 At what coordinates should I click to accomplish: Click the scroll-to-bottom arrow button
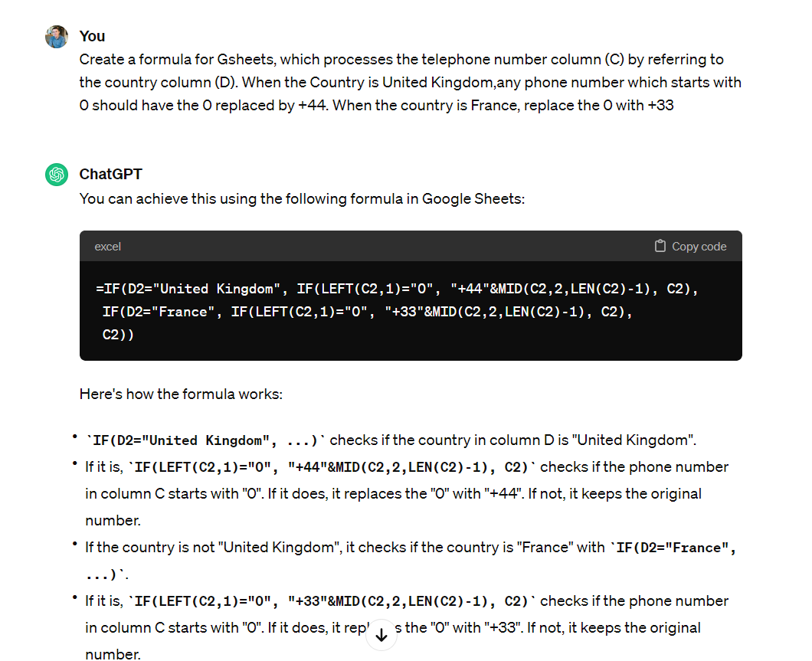[x=381, y=635]
